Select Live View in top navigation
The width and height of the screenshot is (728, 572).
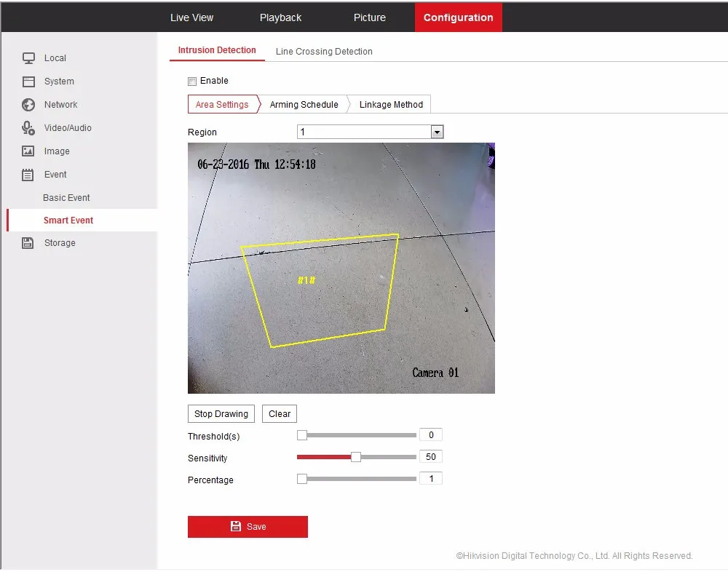[192, 17]
